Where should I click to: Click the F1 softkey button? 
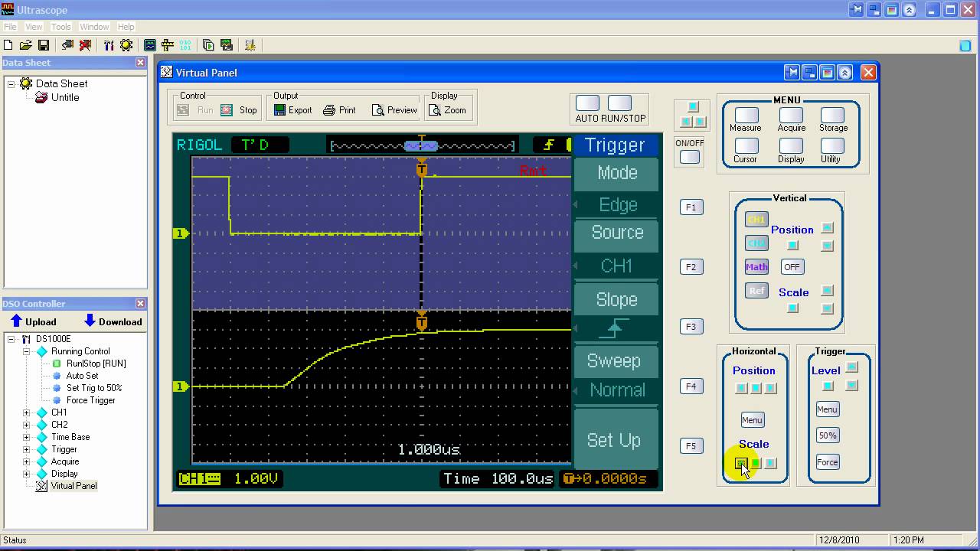coord(691,207)
